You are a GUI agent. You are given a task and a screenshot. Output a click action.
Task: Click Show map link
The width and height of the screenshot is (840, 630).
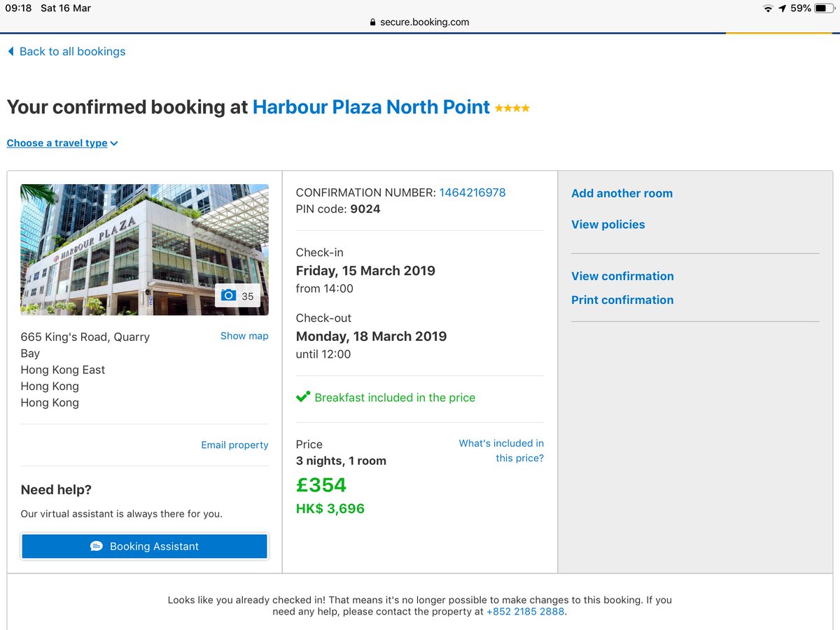tap(244, 336)
